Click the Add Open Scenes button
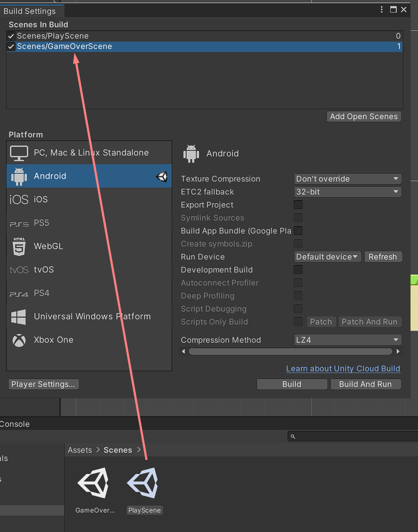 point(363,117)
